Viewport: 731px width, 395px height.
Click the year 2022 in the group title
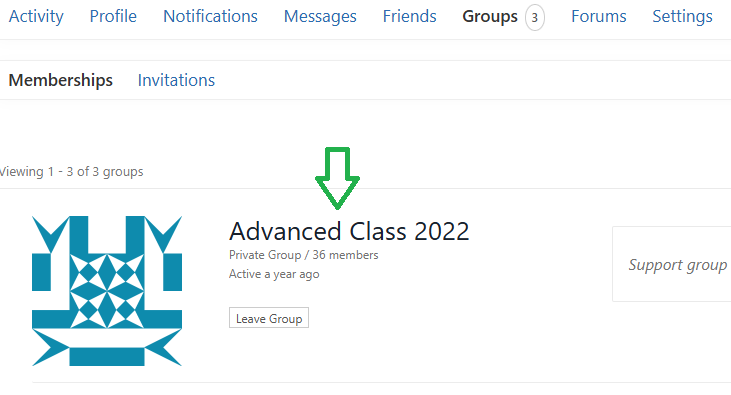[x=441, y=231]
